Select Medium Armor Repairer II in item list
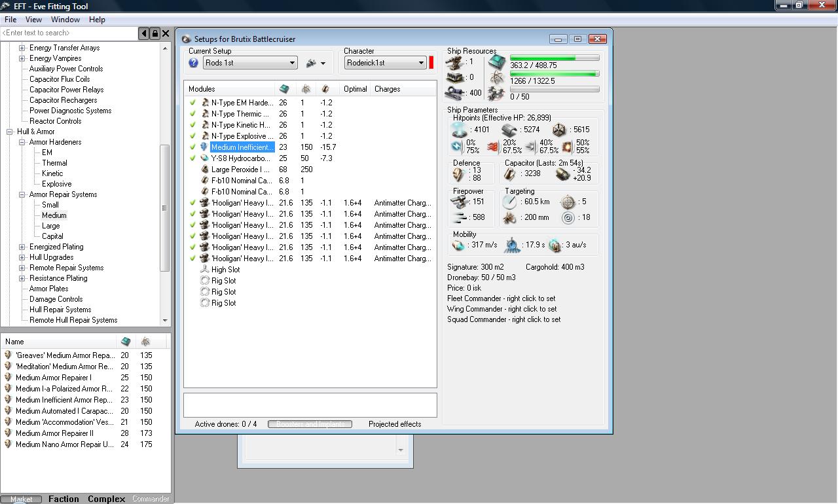The height and width of the screenshot is (504, 838). coord(86,433)
